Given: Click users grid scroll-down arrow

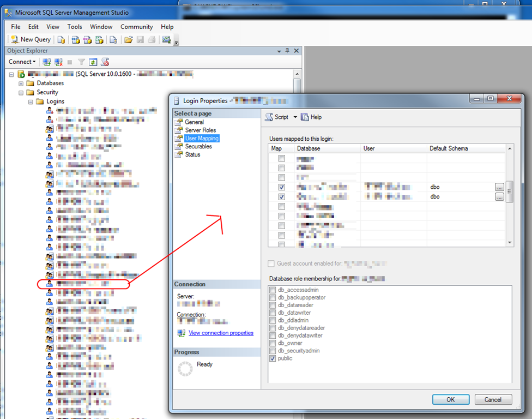Looking at the screenshot, I should point(510,242).
